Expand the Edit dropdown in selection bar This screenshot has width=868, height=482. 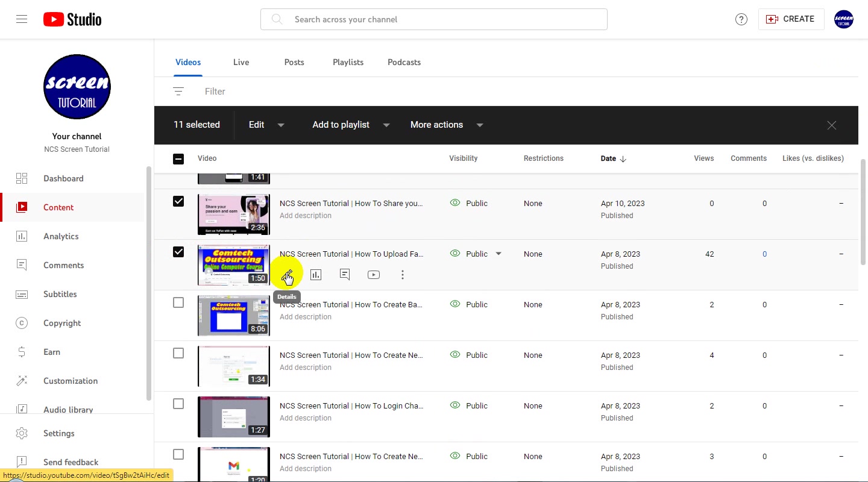coord(266,125)
